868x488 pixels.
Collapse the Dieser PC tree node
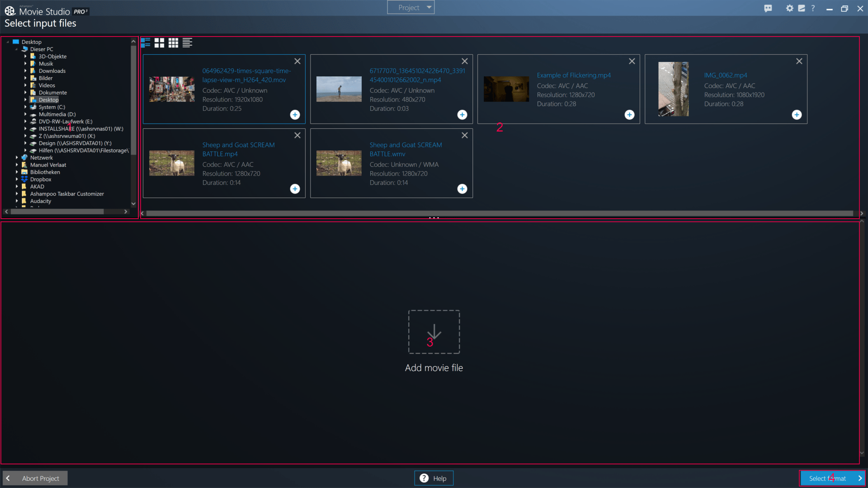pos(17,49)
